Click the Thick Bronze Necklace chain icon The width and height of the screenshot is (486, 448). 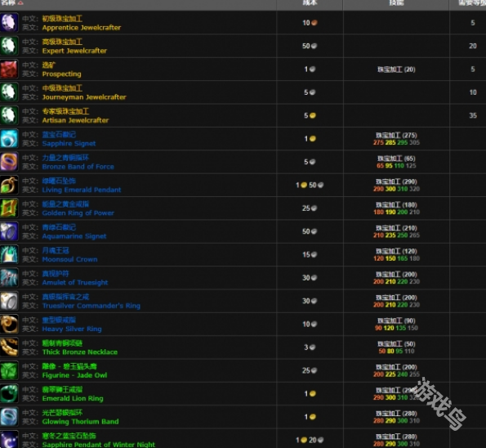9,347
